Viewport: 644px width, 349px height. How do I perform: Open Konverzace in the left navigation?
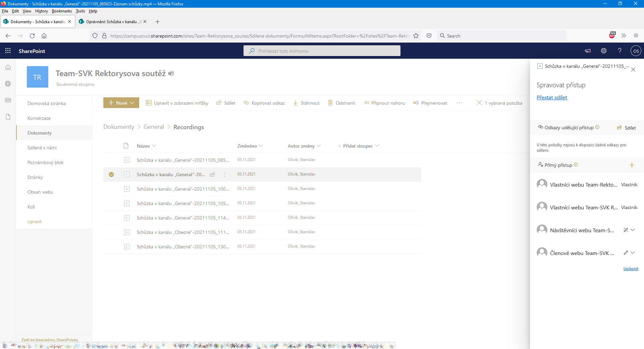39,118
